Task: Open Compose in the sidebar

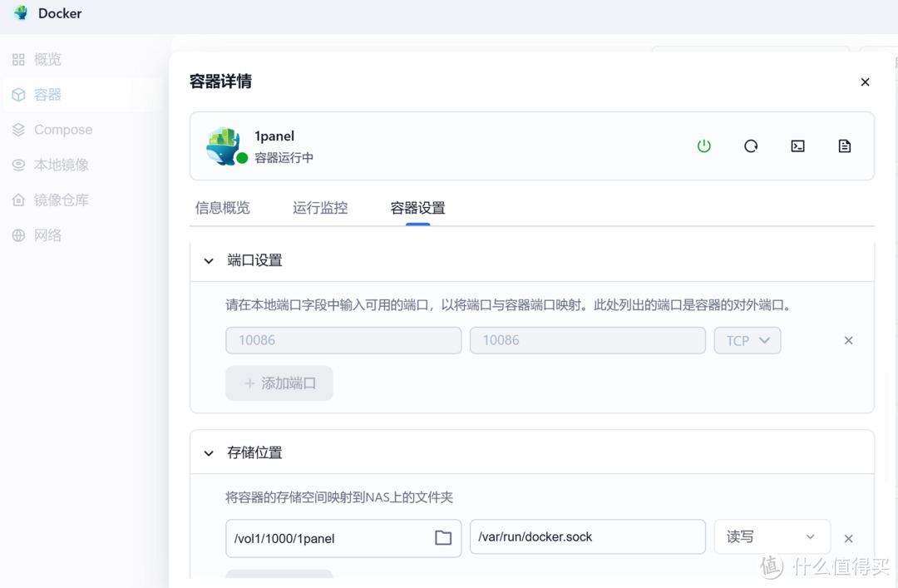Action: (x=84, y=130)
